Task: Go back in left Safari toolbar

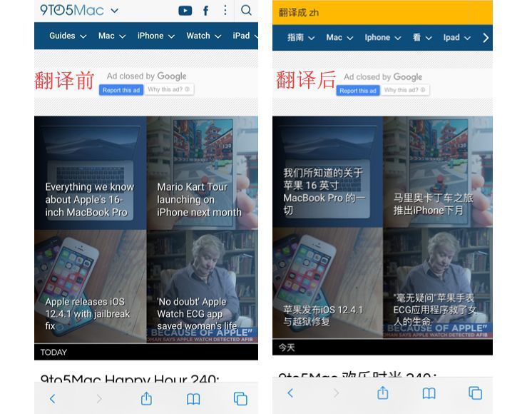Action: point(52,398)
